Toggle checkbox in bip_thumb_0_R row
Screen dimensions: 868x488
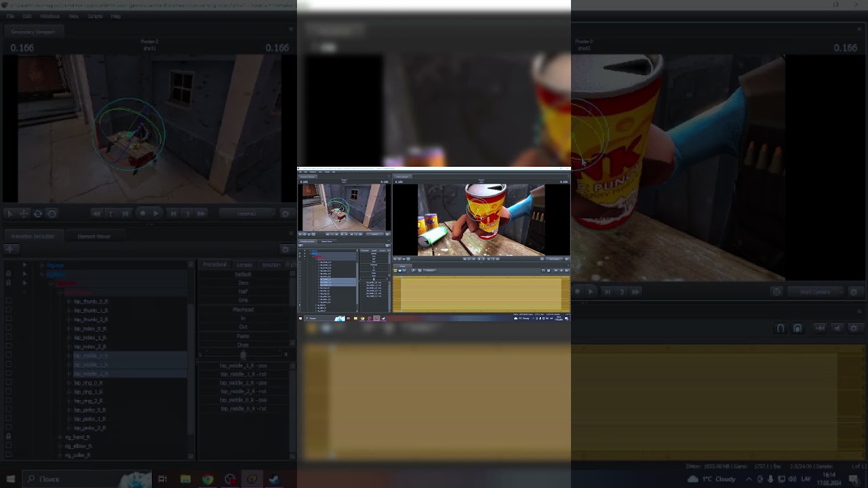(x=9, y=301)
